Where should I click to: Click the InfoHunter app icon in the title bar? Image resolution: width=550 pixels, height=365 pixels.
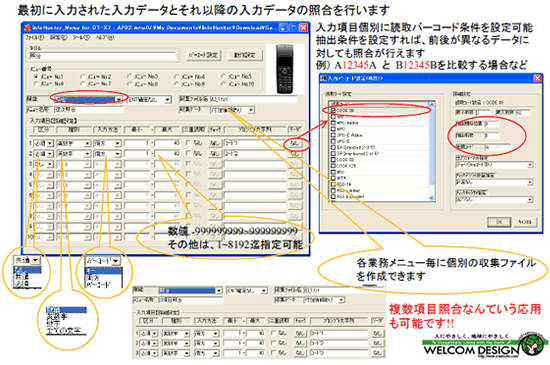(27, 27)
